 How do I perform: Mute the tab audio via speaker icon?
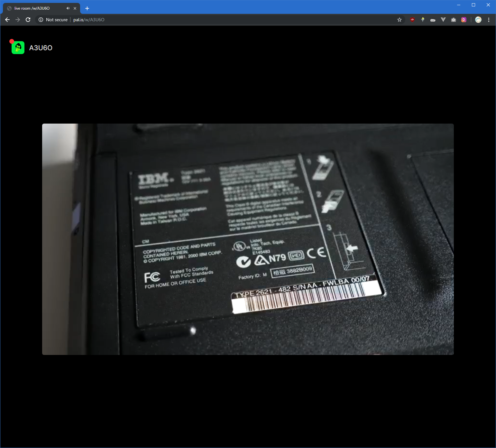[x=68, y=8]
